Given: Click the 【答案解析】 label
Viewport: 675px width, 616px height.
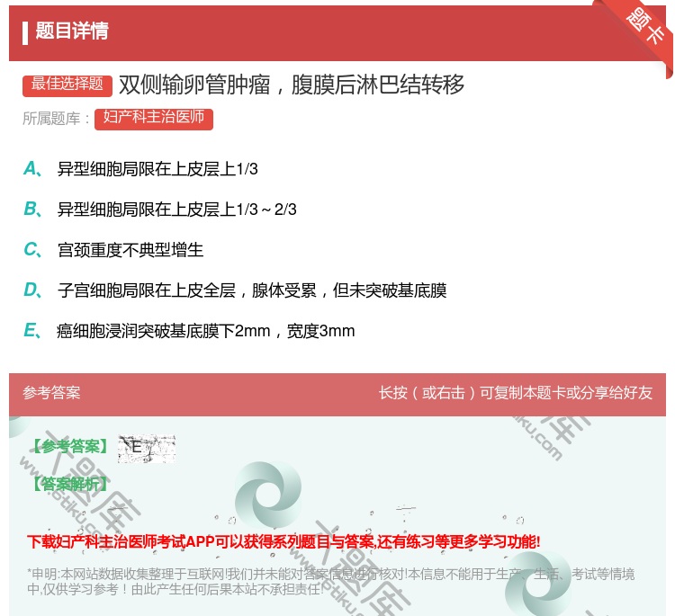Looking at the screenshot, I should pyautogui.click(x=69, y=484).
